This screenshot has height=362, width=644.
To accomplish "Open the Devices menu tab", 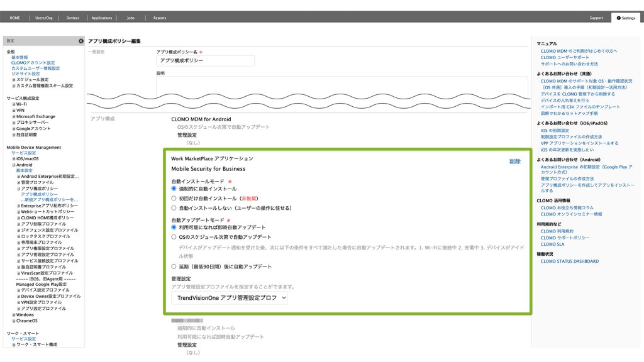I will [x=73, y=18].
